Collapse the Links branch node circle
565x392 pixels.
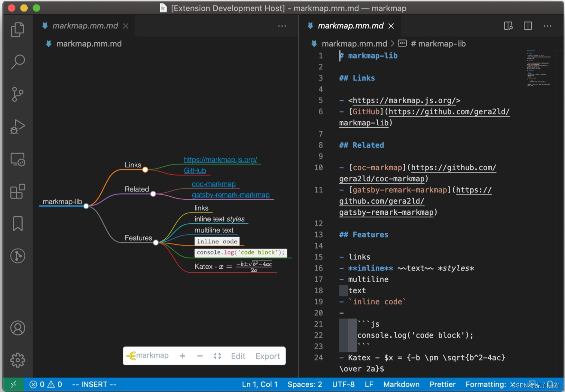tap(145, 169)
